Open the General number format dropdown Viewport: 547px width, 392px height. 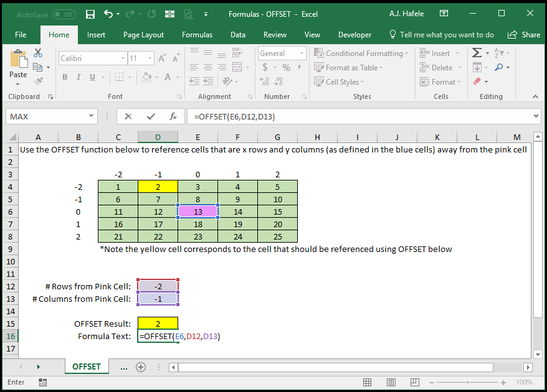(302, 54)
